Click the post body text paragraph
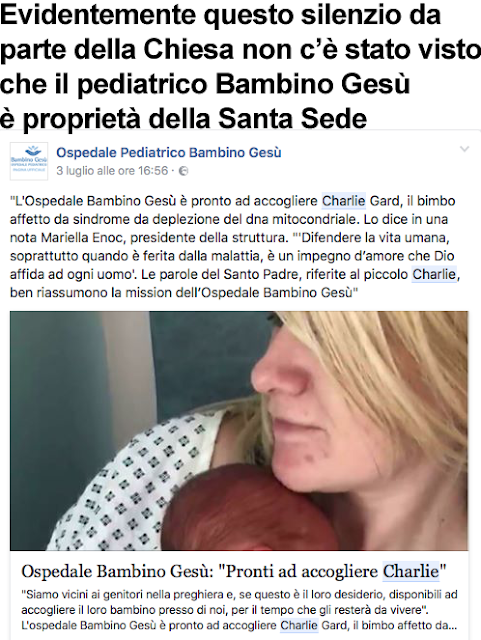481x640 pixels. coord(235,247)
